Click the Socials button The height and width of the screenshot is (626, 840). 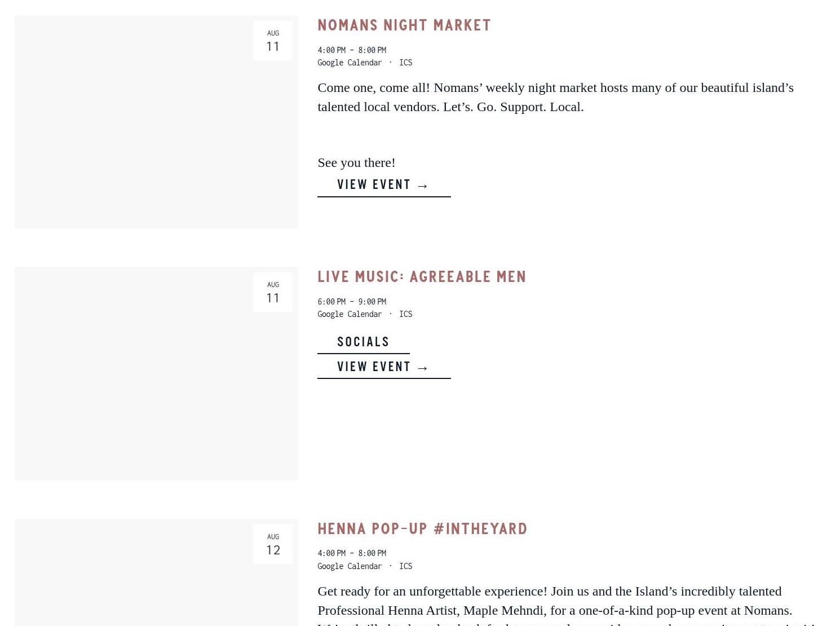pos(363,342)
